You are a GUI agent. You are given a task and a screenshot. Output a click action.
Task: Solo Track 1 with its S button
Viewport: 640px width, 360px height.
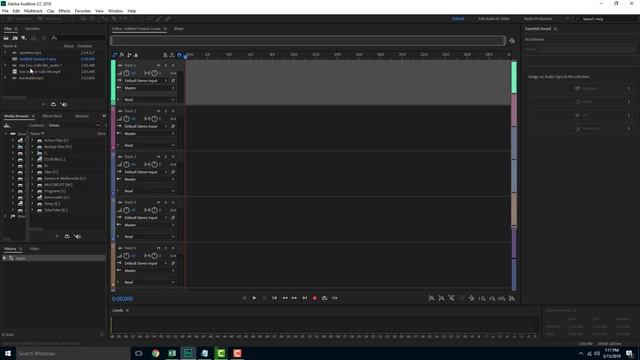(166, 65)
